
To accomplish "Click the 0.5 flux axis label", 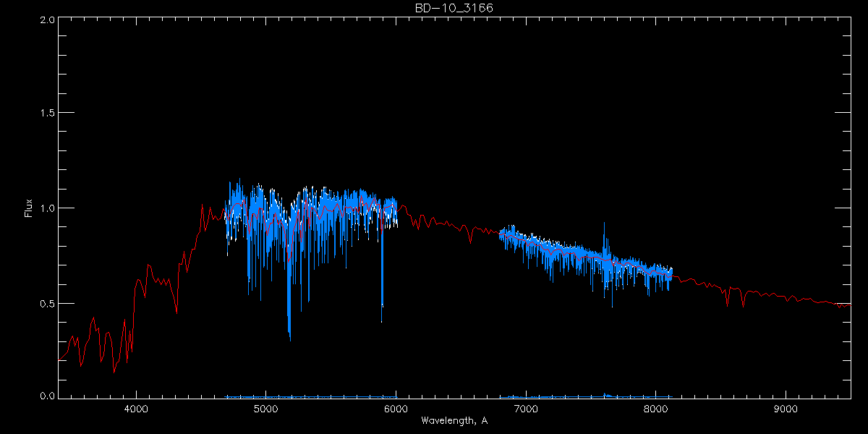I will pos(47,303).
